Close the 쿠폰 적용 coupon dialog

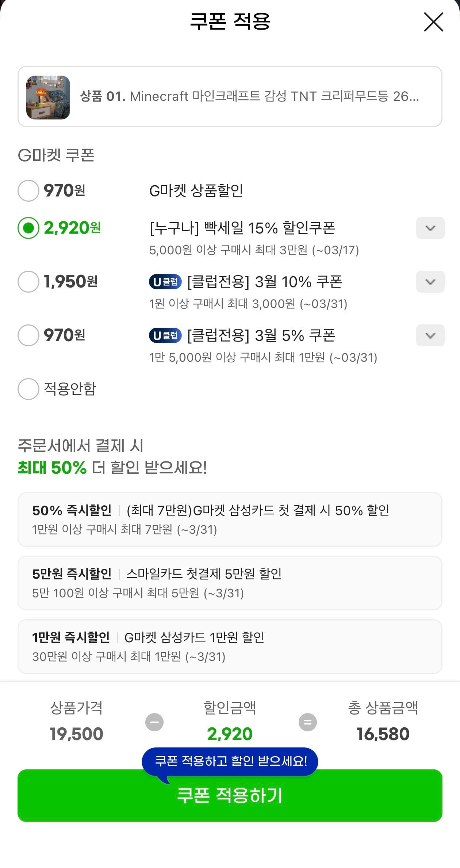click(x=433, y=22)
